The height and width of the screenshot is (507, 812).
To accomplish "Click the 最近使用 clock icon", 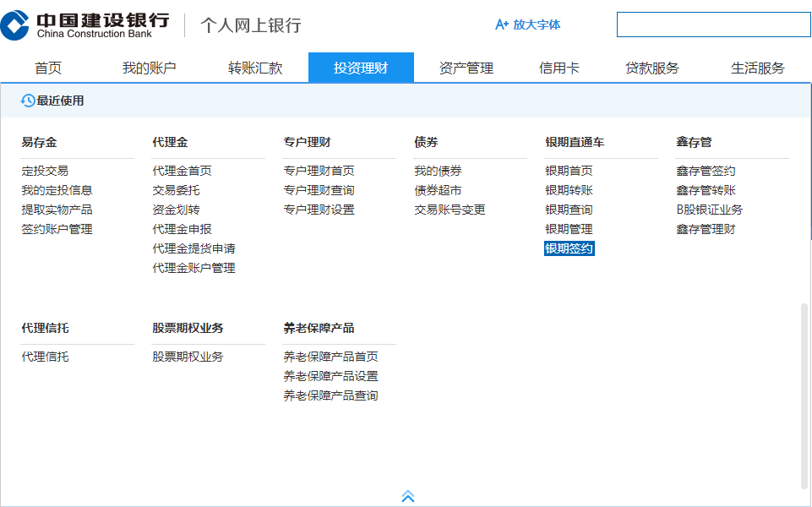I will 28,101.
